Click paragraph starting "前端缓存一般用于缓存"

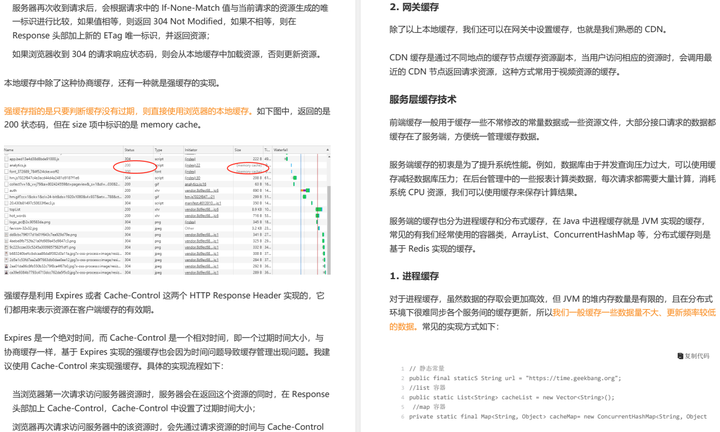(x=552, y=129)
